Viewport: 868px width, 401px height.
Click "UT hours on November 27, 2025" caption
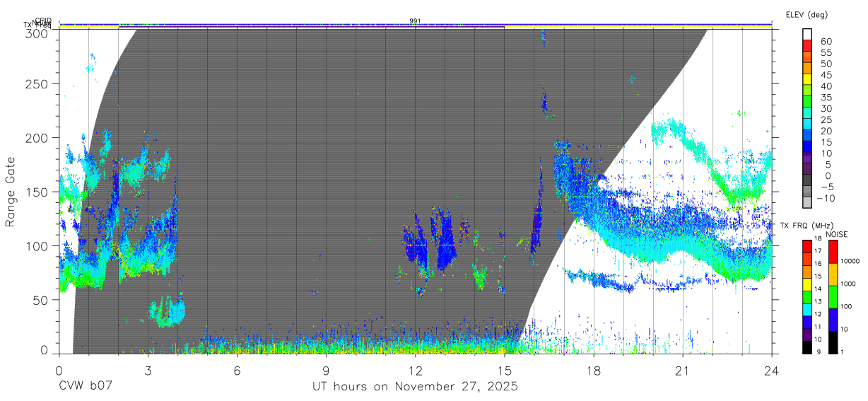(415, 386)
